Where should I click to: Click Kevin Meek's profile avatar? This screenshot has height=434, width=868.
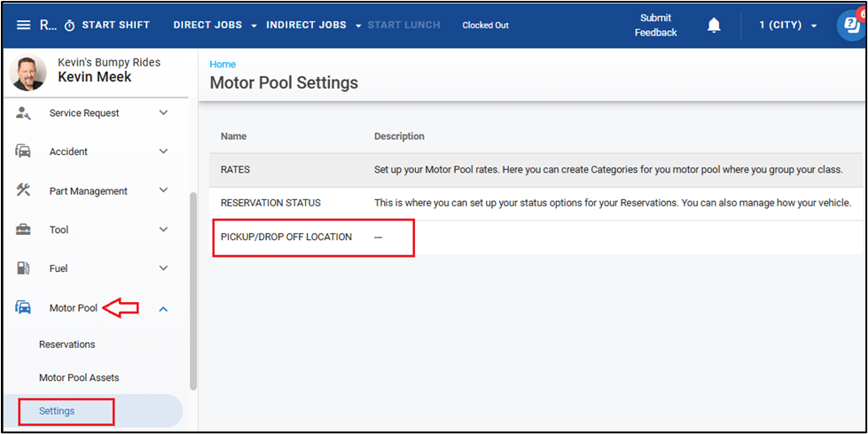pyautogui.click(x=28, y=73)
